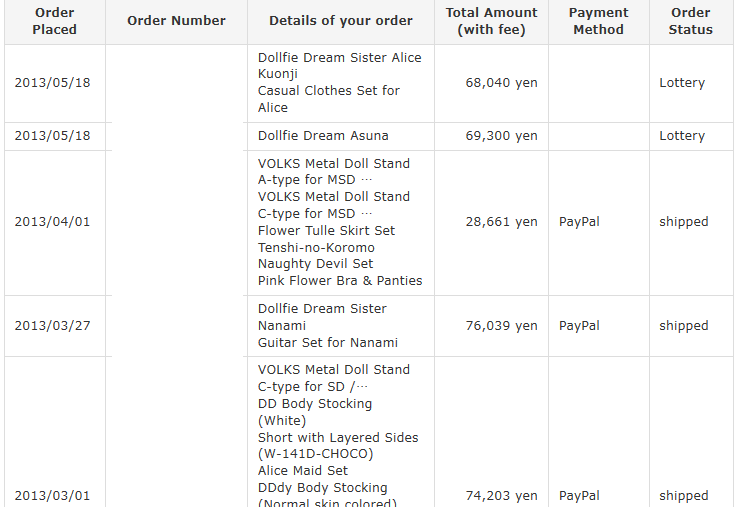
Task: Click the Dollfie Dream Asuna order details
Action: [x=323, y=136]
